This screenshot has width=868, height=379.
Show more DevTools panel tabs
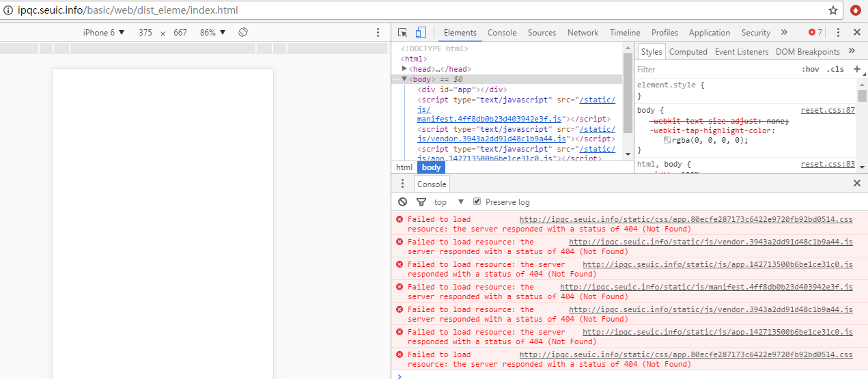coord(784,32)
